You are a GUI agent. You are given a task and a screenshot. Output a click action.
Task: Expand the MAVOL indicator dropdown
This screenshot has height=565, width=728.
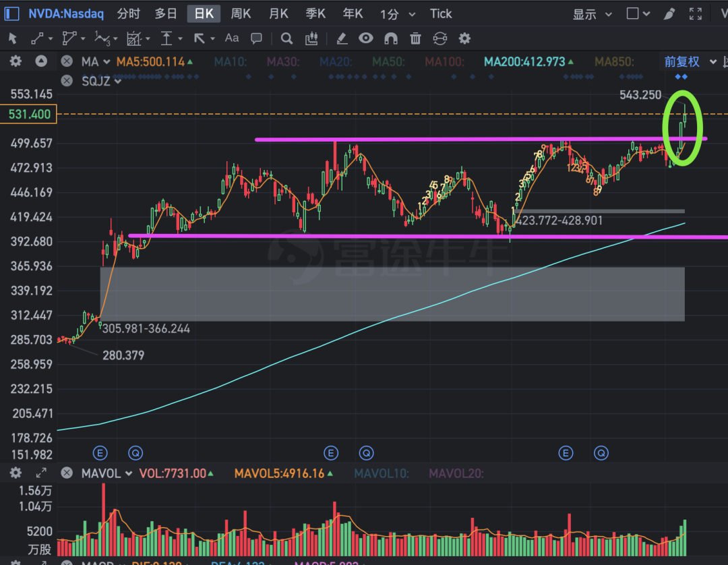[128, 473]
